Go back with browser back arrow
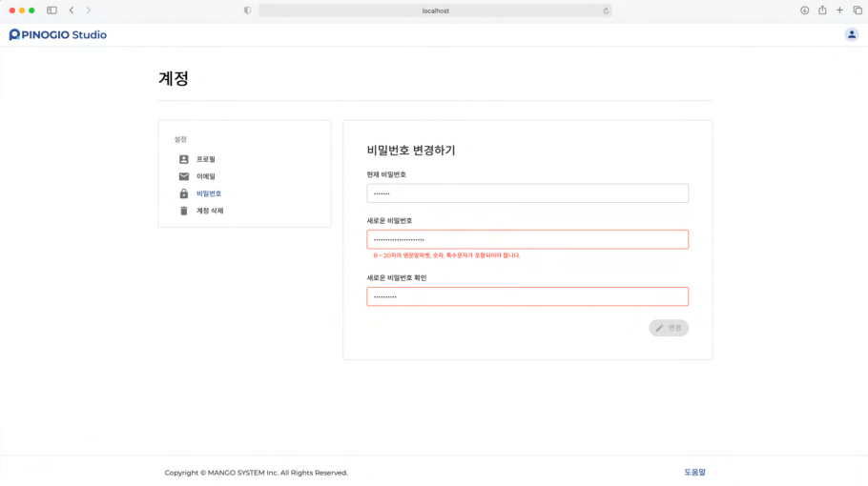Screen dimensions: 868x486 [x=72, y=10]
